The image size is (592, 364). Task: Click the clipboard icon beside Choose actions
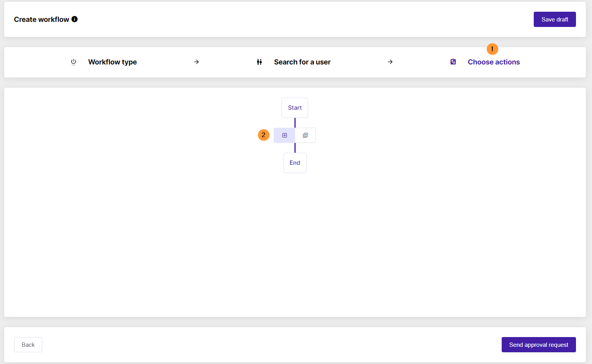453,62
